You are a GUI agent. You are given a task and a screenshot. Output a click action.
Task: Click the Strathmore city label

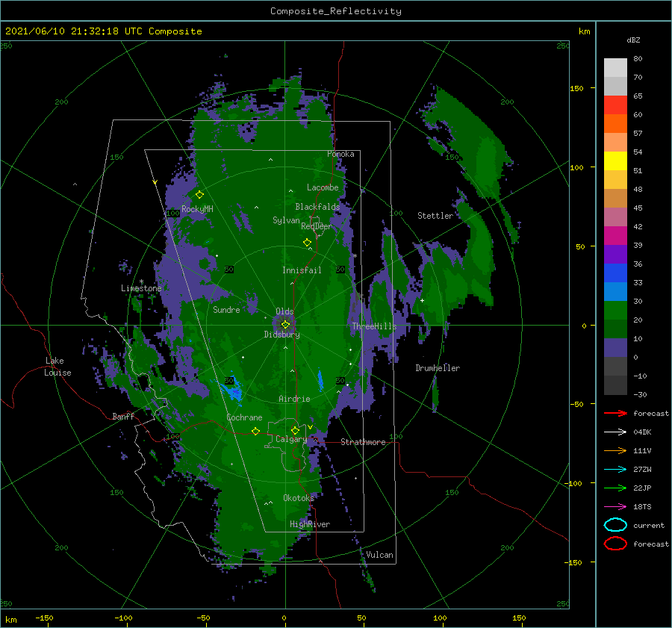click(363, 442)
